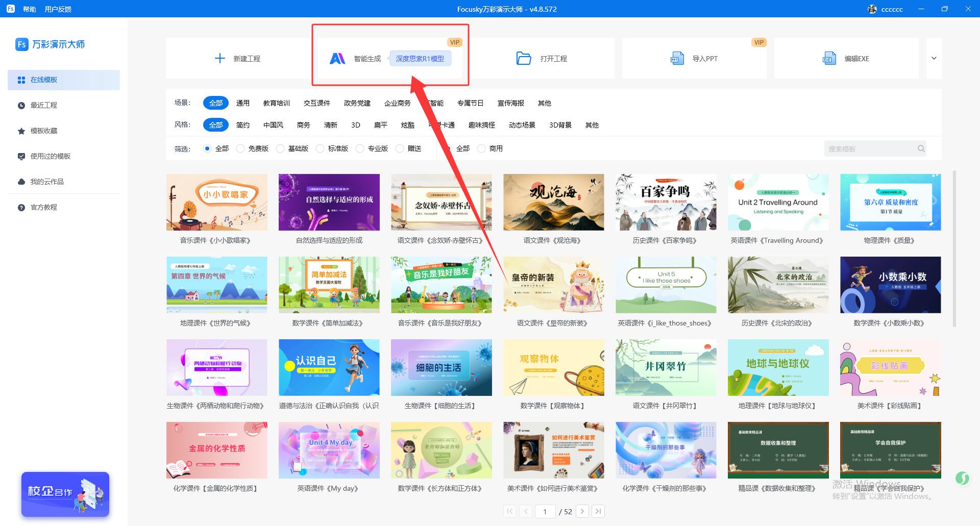The image size is (980, 526).
Task: Select the 专业版 filter radio button
Action: 360,149
